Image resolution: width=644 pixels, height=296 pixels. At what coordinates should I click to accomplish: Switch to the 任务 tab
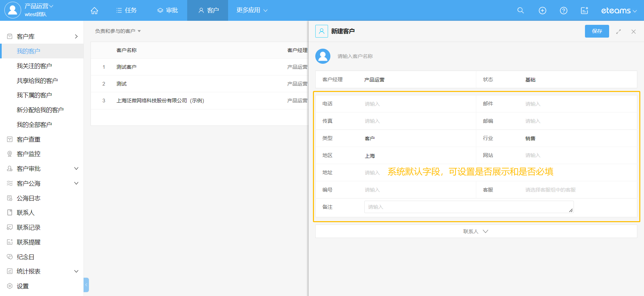coord(126,10)
